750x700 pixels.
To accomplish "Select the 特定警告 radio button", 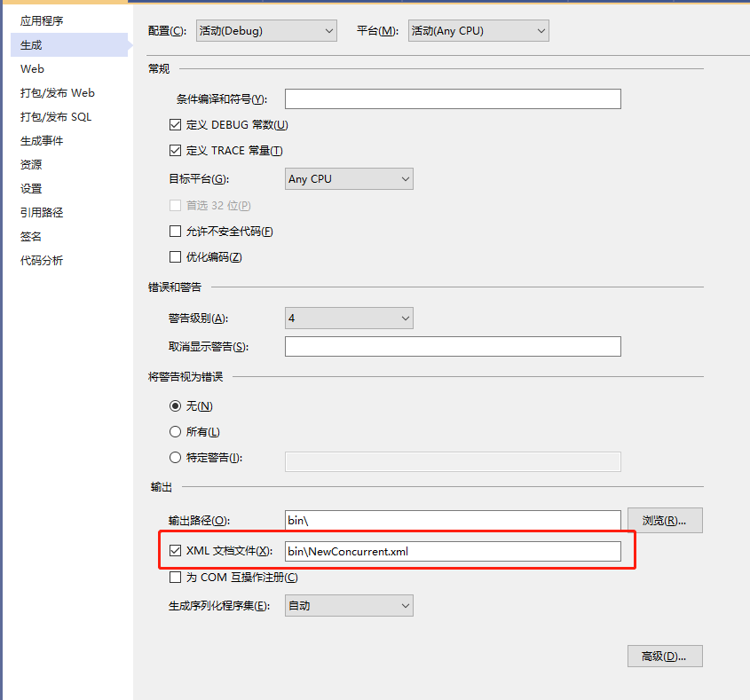I will click(176, 458).
